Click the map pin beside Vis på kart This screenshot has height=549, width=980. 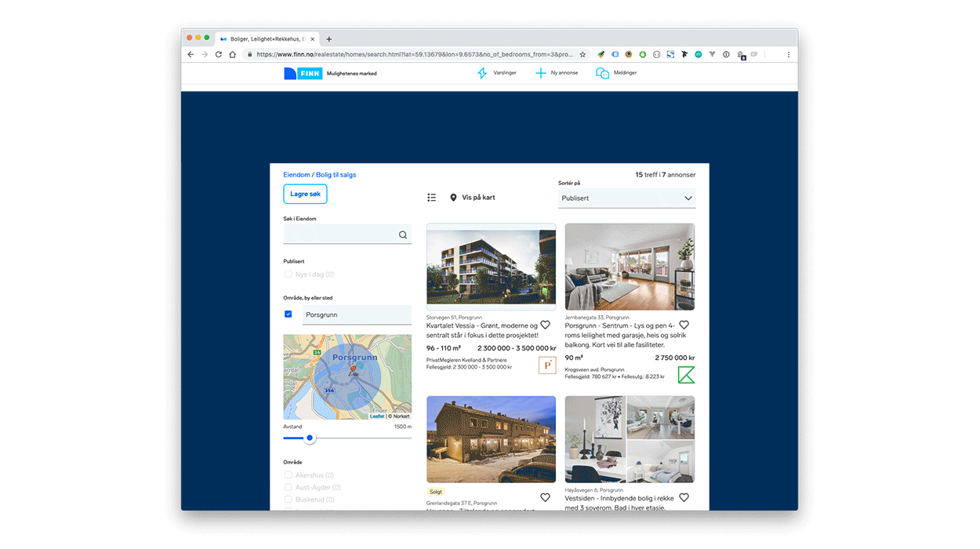[x=453, y=198]
